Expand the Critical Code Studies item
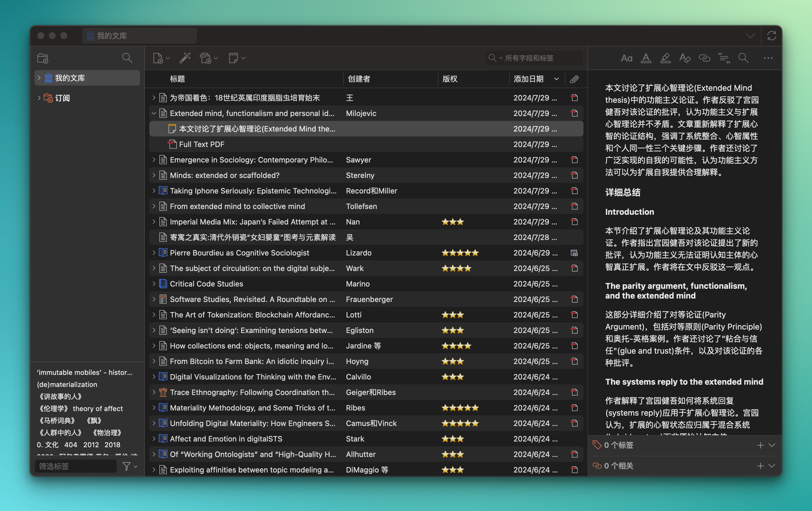The height and width of the screenshot is (511, 812). coord(154,284)
